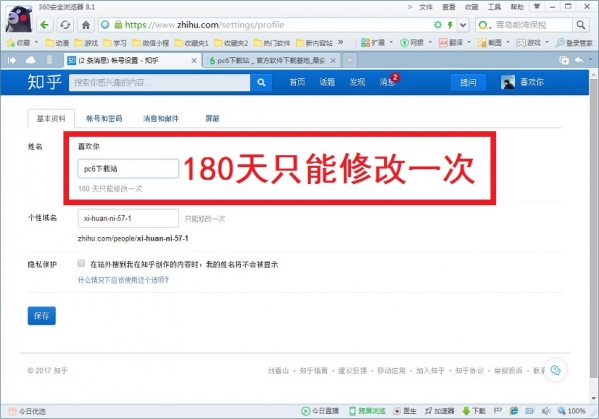Switch to the 帐号和密码 tab
The width and height of the screenshot is (599, 419).
pos(104,118)
